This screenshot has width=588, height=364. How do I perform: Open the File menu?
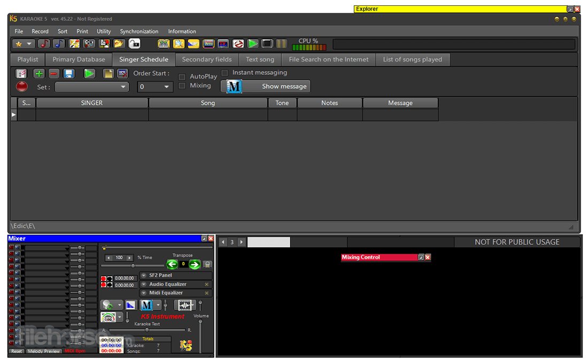click(19, 32)
